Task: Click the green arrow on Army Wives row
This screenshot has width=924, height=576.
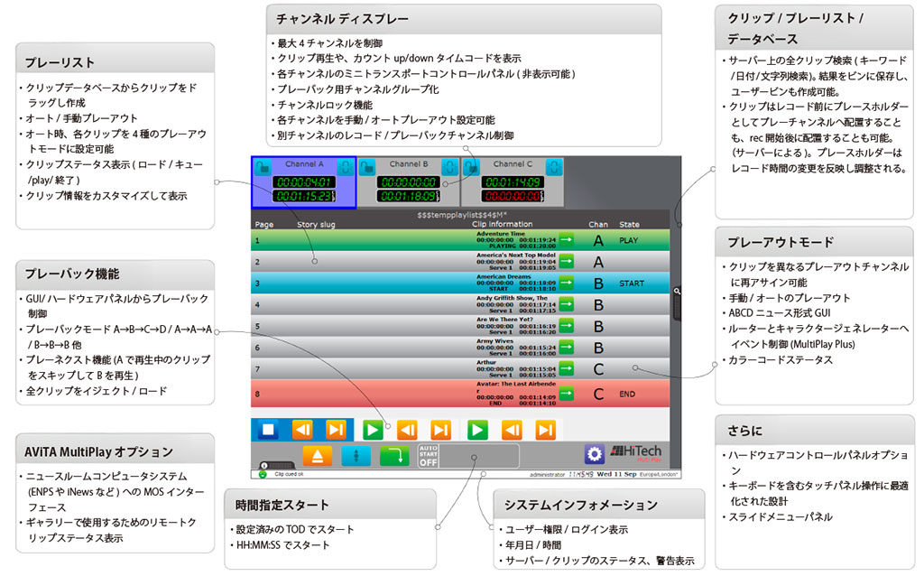Action: tap(567, 347)
